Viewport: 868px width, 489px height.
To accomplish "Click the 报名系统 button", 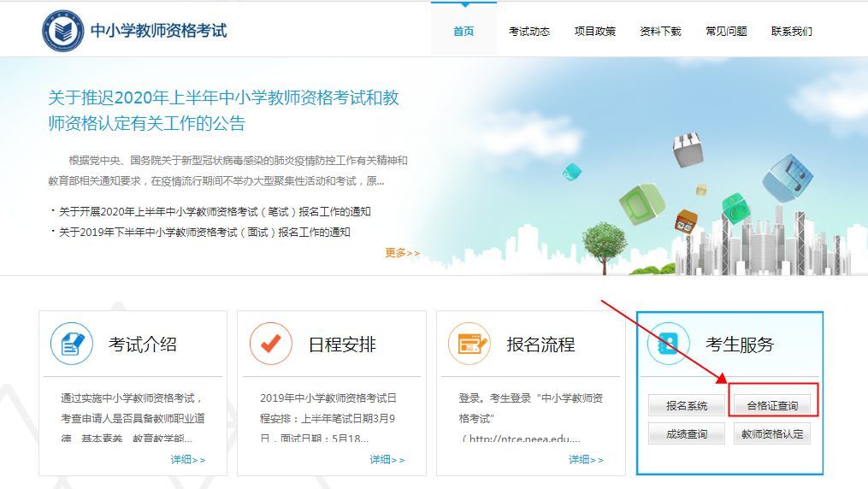I will (x=687, y=405).
